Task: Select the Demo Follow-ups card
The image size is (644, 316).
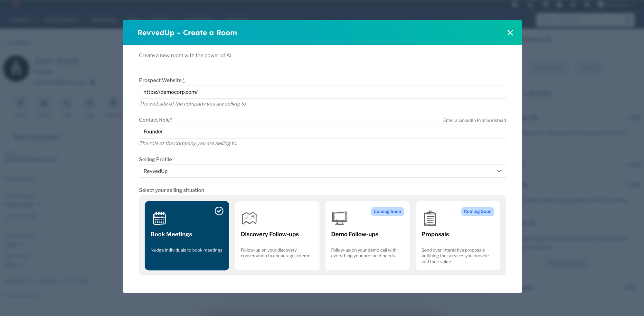Action: pos(367,235)
